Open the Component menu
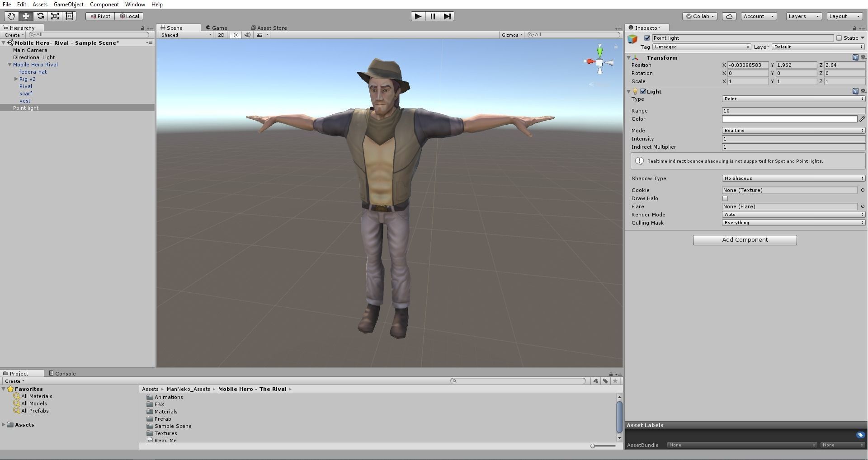This screenshot has width=868, height=460. pyautogui.click(x=104, y=5)
